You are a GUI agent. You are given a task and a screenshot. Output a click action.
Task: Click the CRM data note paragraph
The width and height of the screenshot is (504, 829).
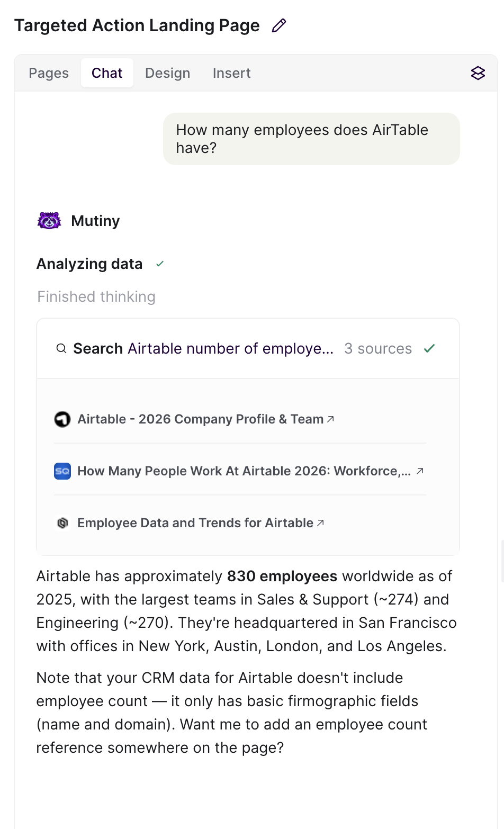coord(232,713)
